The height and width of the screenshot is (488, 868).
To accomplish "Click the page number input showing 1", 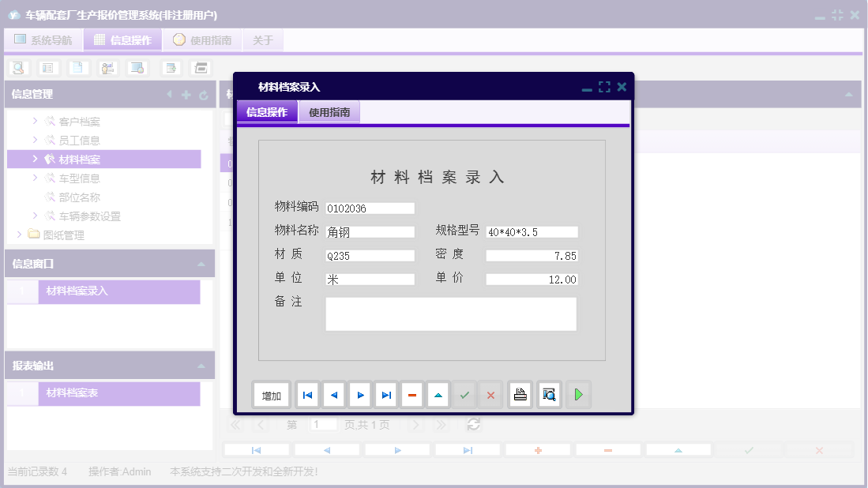I will coord(323,424).
